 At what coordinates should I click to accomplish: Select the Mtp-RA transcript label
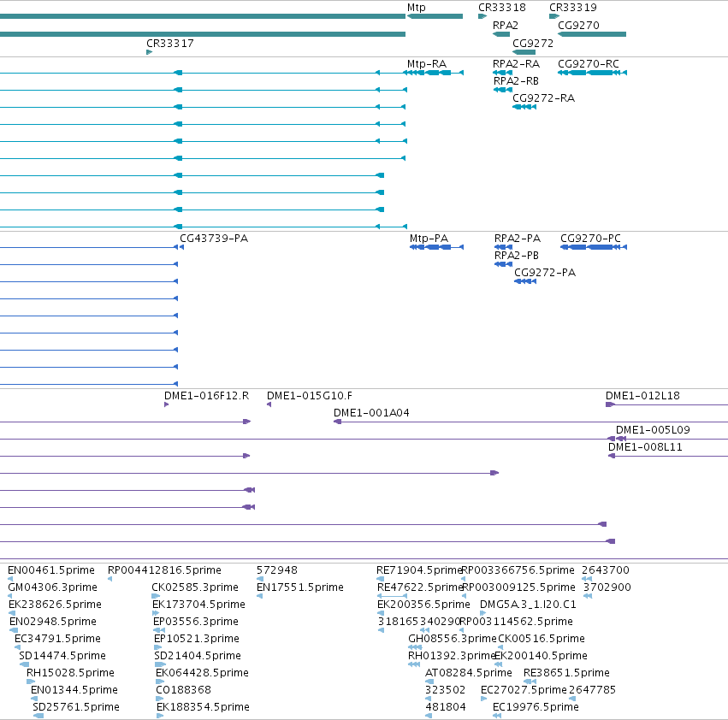(427, 63)
